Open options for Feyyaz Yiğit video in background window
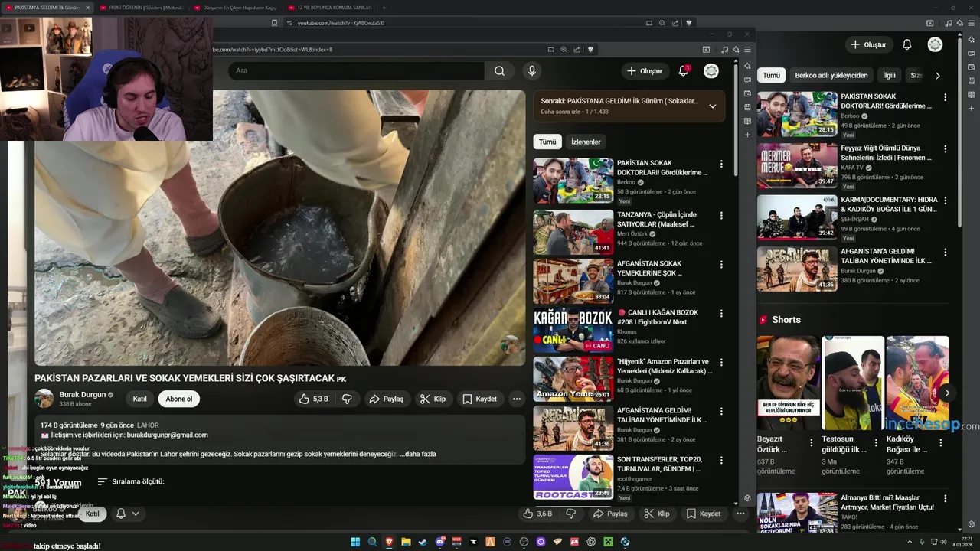The height and width of the screenshot is (551, 980). click(x=946, y=149)
